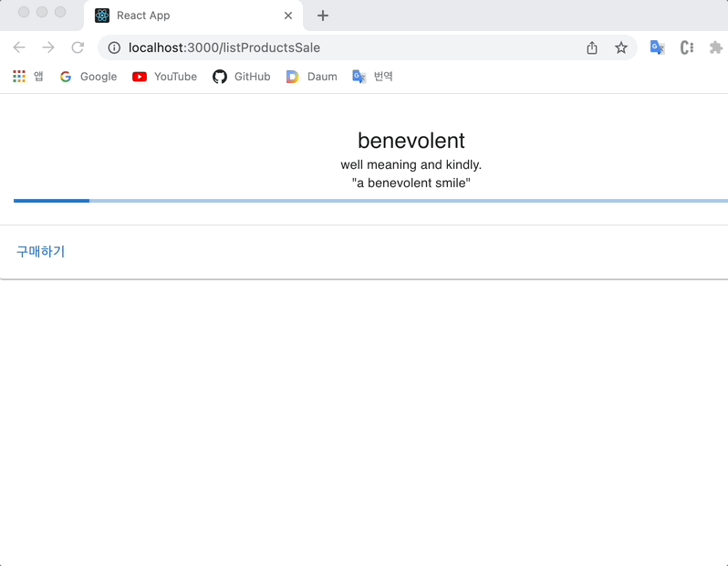Open the share page icon
728x566 pixels.
(x=591, y=47)
